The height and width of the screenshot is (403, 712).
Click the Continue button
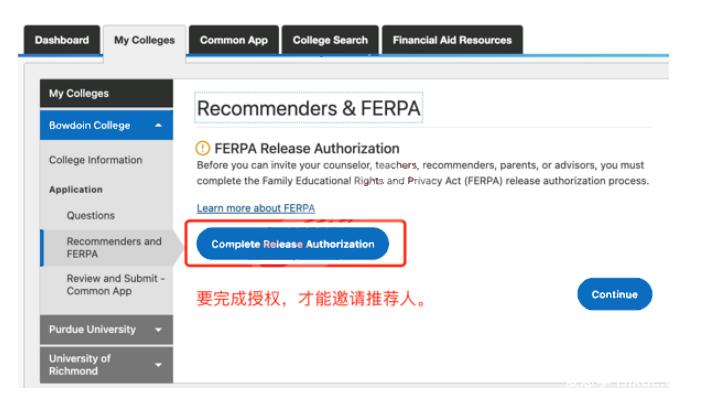614,294
